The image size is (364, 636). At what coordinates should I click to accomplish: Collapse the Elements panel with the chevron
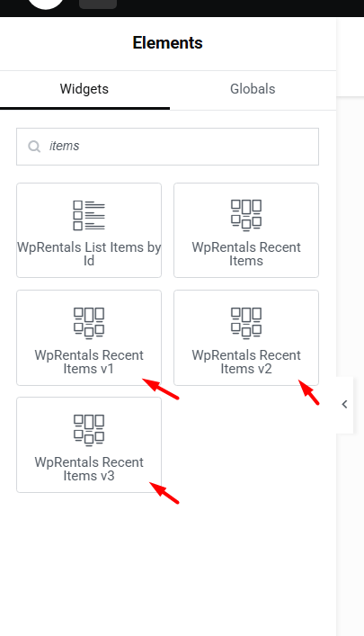(344, 405)
